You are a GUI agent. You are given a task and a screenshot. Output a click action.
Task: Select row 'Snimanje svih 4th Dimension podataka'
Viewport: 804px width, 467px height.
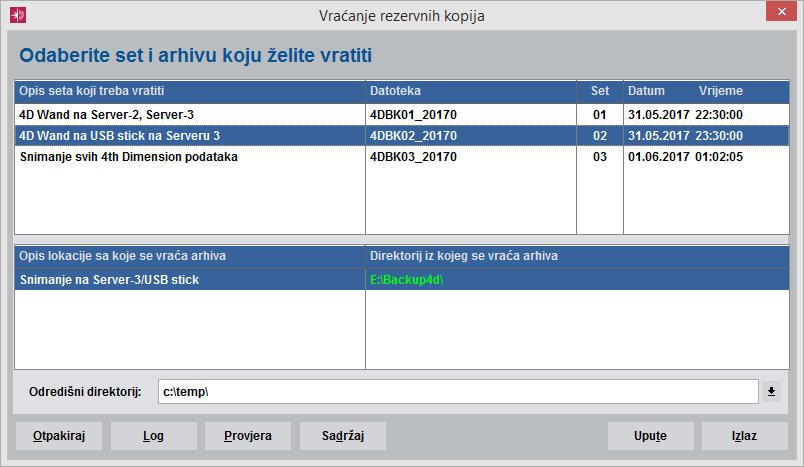coord(401,156)
